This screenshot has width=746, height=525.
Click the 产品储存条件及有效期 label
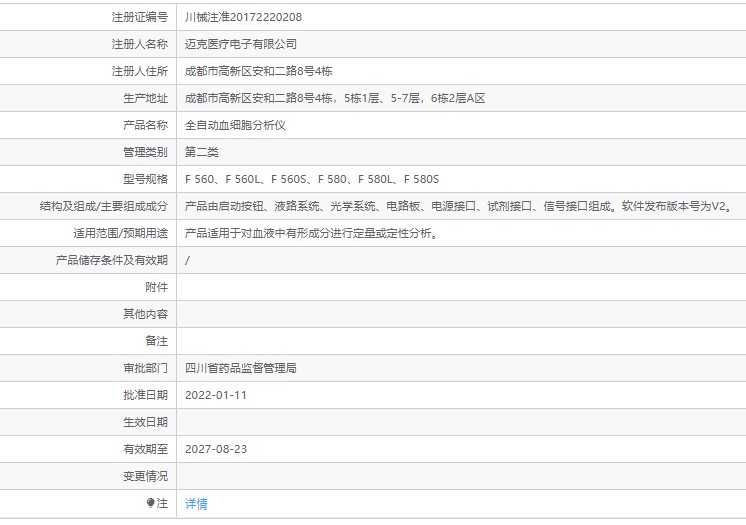tap(112, 260)
